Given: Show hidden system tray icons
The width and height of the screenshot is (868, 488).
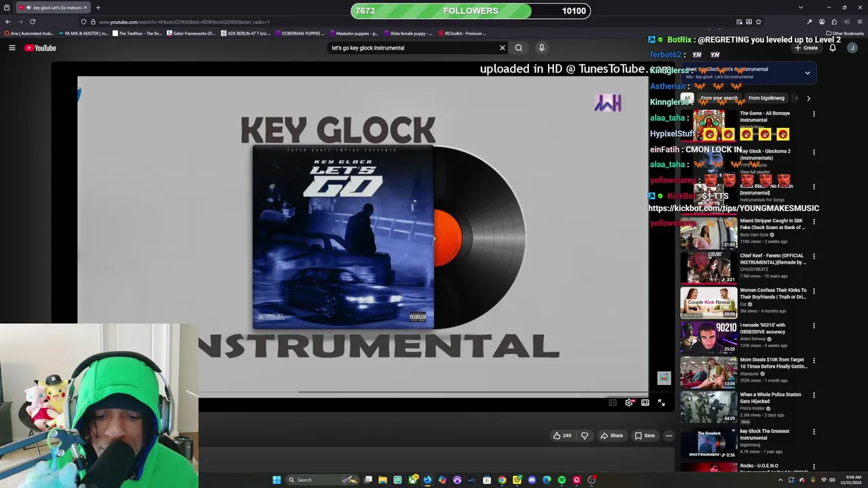Looking at the screenshot, I should coord(780,480).
